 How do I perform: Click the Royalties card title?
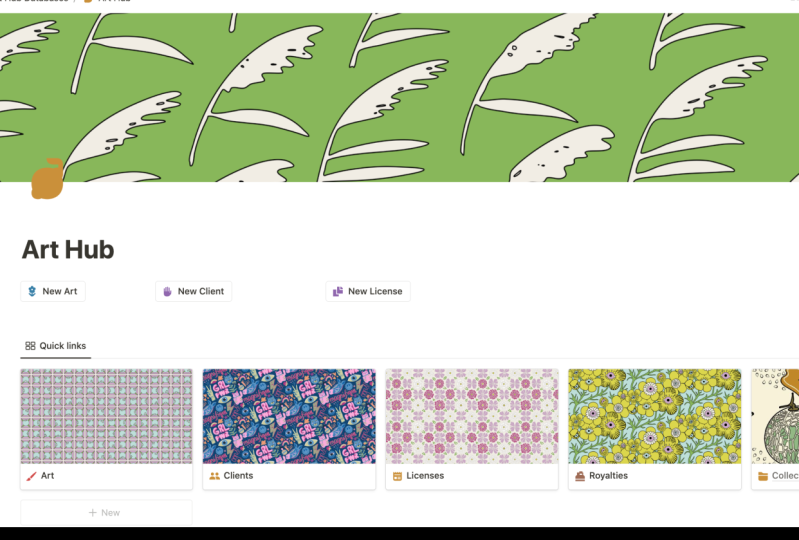608,476
